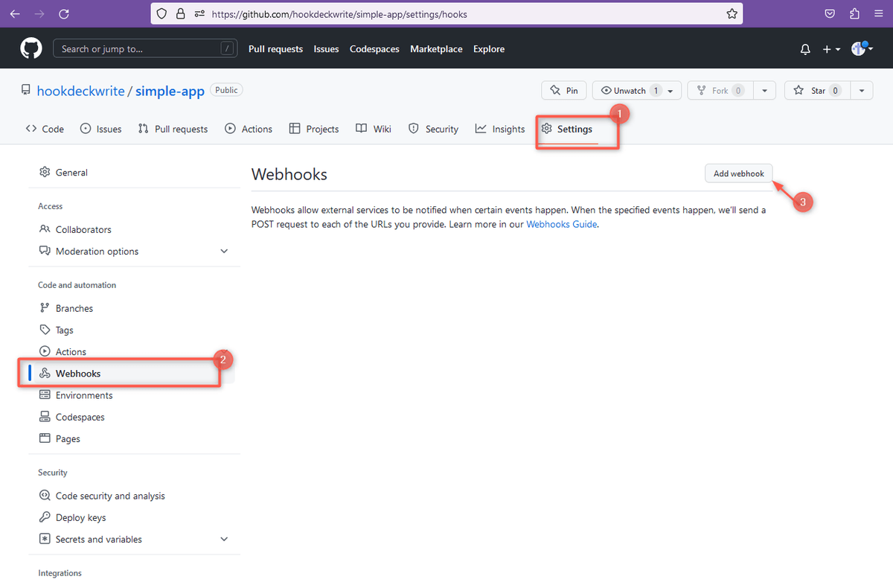Open the Pages section via its icon
The height and width of the screenshot is (588, 893).
(x=46, y=438)
